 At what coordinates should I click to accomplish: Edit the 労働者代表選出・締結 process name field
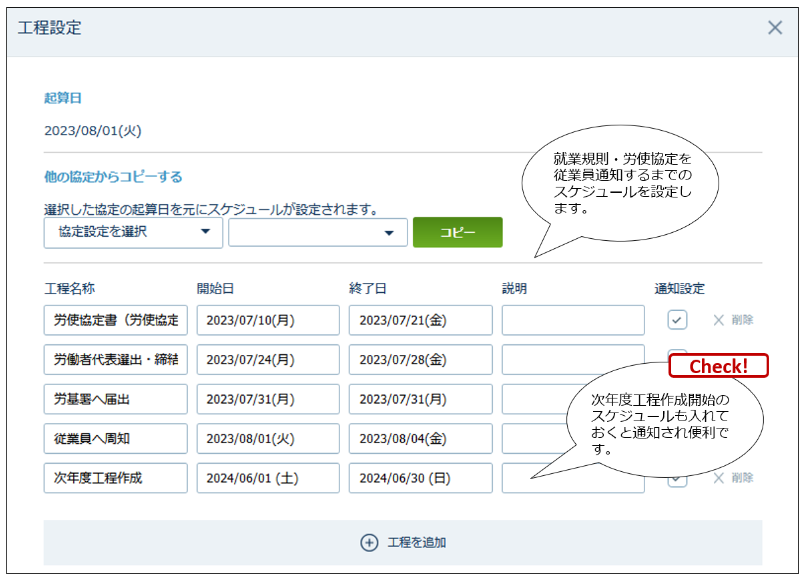pos(116,359)
